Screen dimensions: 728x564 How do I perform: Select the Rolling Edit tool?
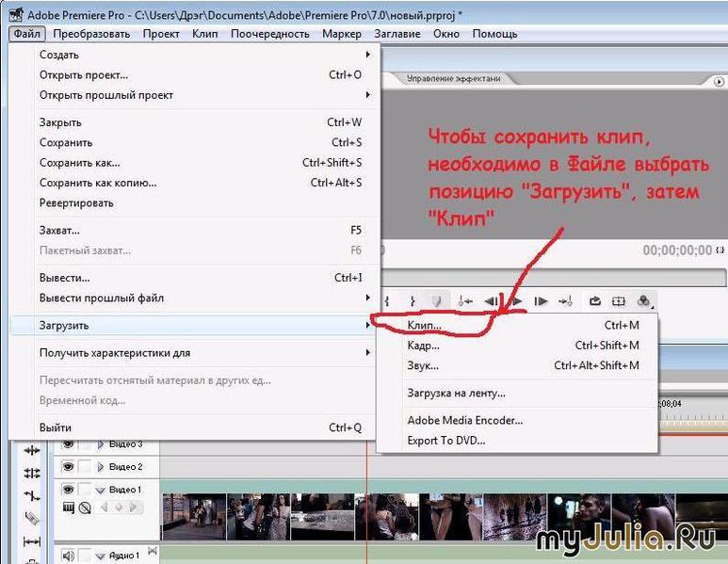(x=32, y=473)
